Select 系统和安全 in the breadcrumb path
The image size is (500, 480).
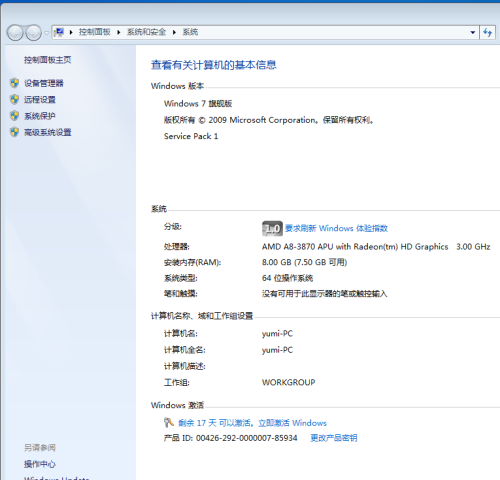point(146,32)
